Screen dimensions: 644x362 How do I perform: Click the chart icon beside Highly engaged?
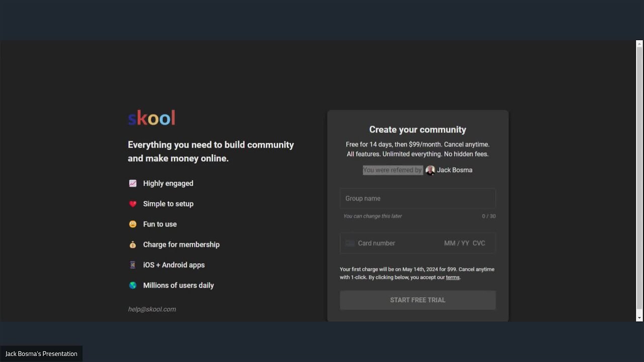click(133, 184)
